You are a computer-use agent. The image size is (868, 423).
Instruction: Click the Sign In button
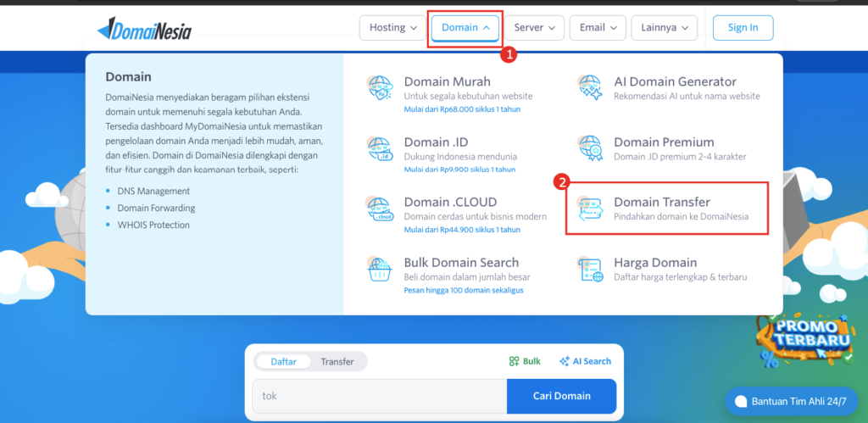pos(743,28)
